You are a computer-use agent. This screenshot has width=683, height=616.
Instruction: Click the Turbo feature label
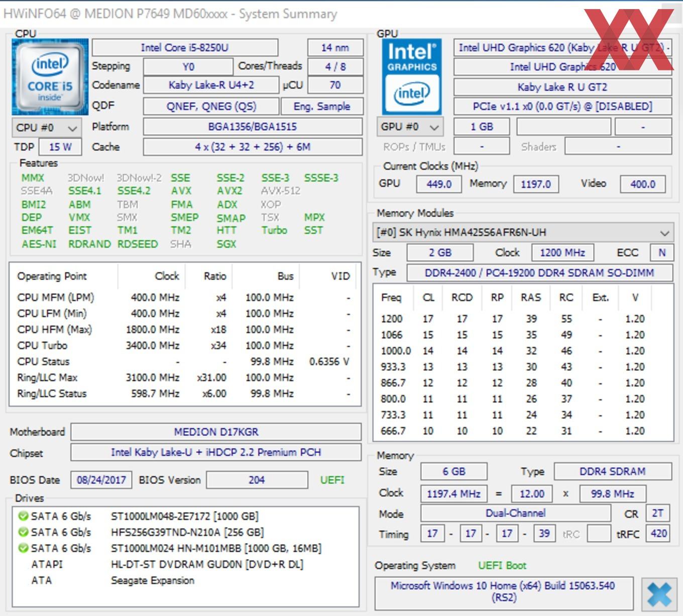pos(274,231)
